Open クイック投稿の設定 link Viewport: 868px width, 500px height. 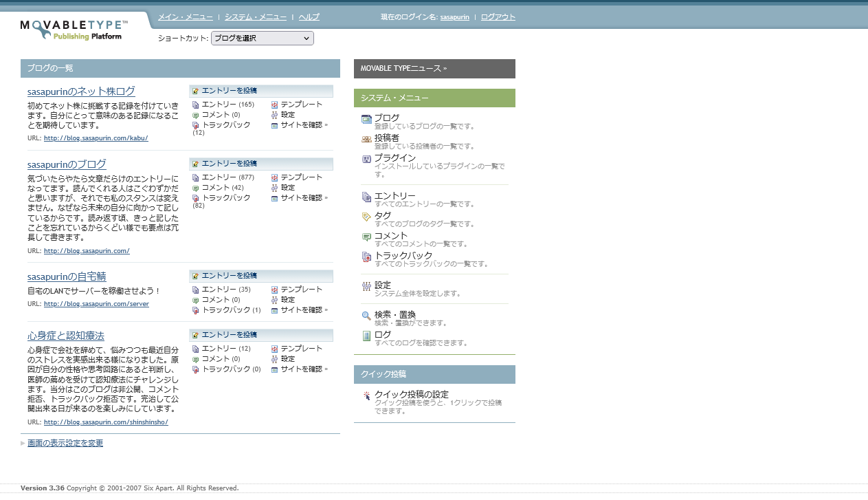tap(412, 395)
